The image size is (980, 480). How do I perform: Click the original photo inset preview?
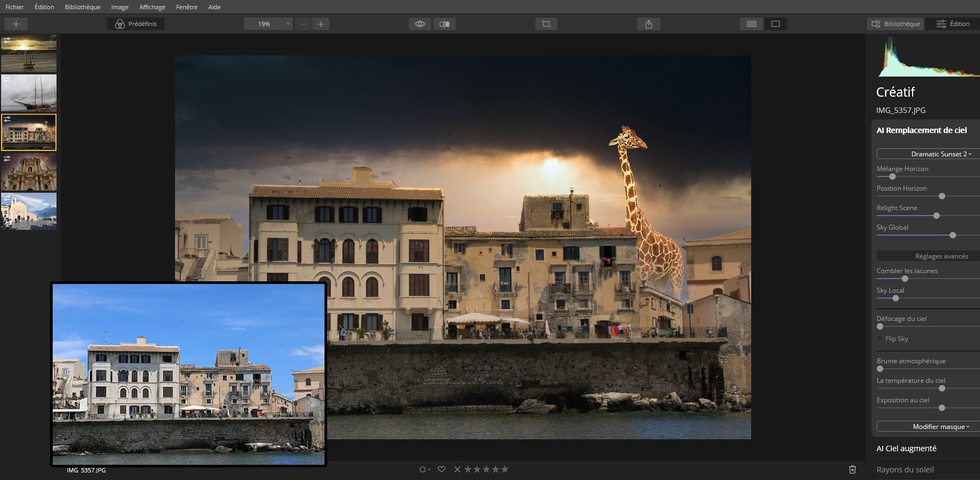(x=189, y=374)
